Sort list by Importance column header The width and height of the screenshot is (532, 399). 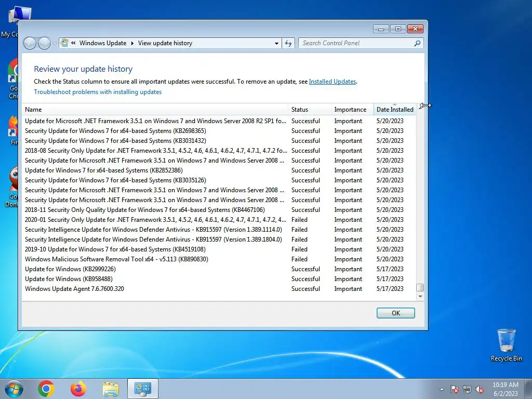click(x=353, y=110)
